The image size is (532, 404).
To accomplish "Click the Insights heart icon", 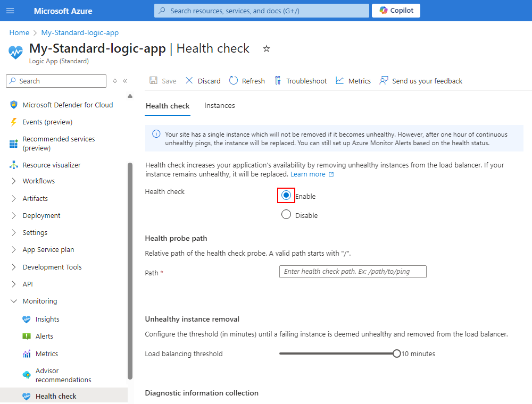I will [27, 319].
